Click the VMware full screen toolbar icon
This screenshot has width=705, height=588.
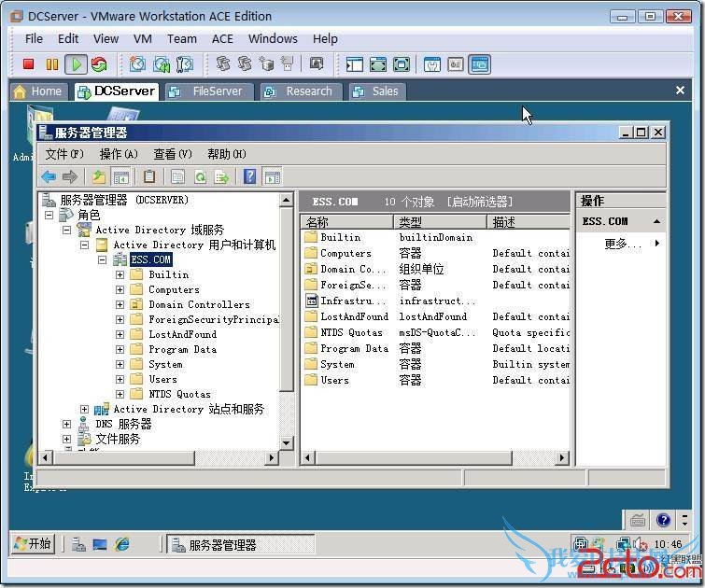tap(377, 64)
